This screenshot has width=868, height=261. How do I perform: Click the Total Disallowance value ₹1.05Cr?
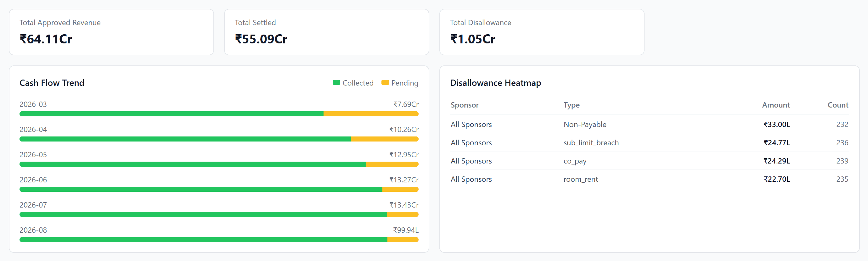(473, 39)
